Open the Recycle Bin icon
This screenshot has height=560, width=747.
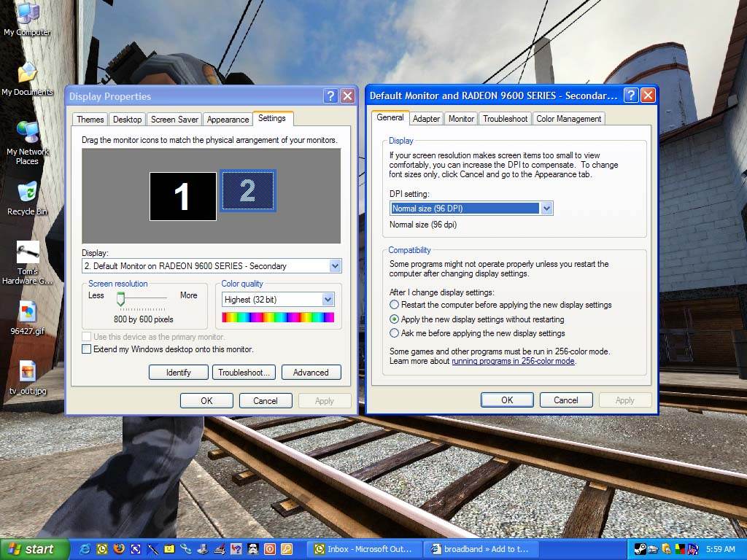pos(27,198)
